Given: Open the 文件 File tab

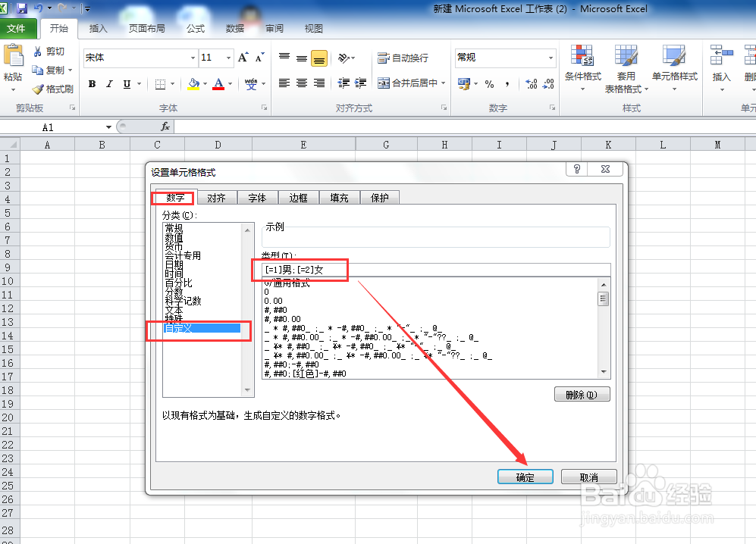Looking at the screenshot, I should click(x=17, y=29).
